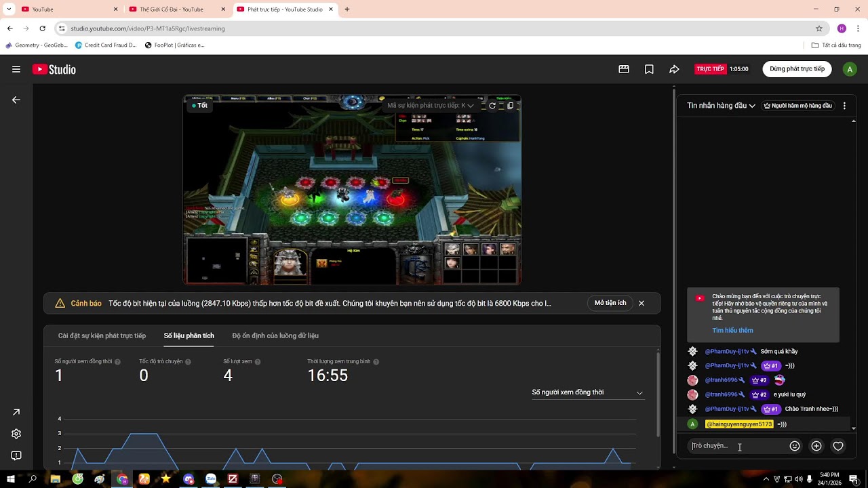Open Studio settings gear in left sidebar
Image resolution: width=868 pixels, height=488 pixels.
(x=16, y=434)
